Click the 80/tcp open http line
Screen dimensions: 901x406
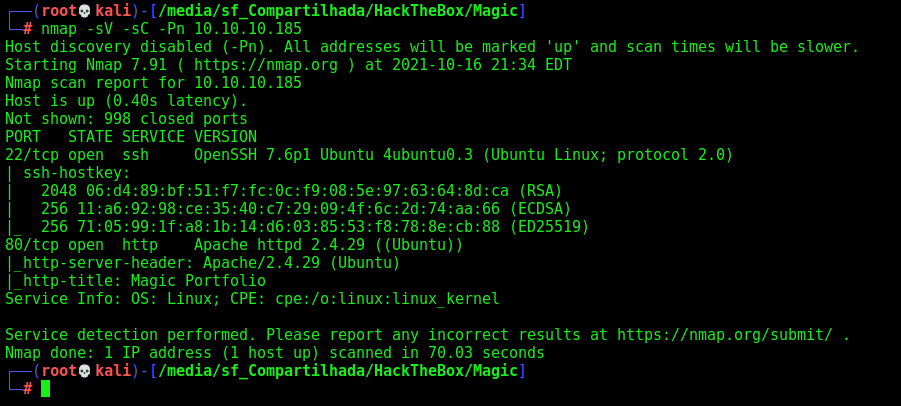point(234,245)
